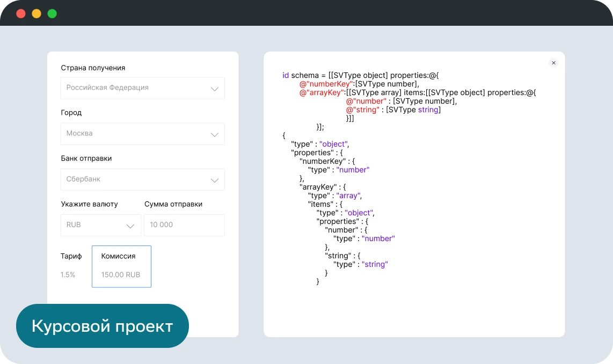This screenshot has width=613, height=364.
Task: Click the red @"arrayKey" code token
Action: coord(322,92)
